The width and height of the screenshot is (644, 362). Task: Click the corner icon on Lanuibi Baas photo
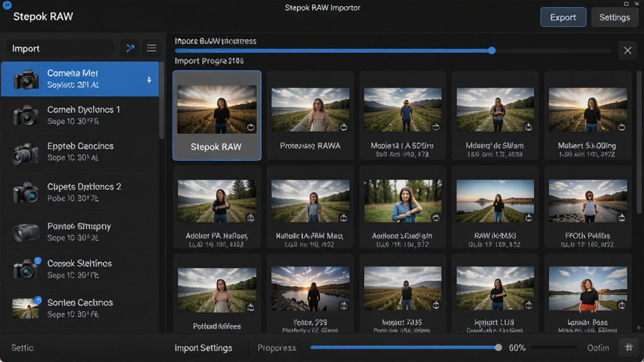click(x=622, y=305)
